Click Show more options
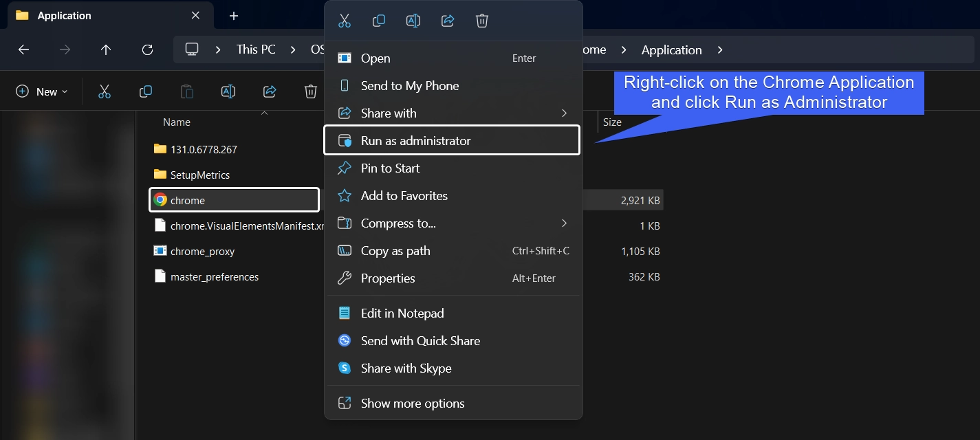Image resolution: width=980 pixels, height=440 pixels. point(453,404)
